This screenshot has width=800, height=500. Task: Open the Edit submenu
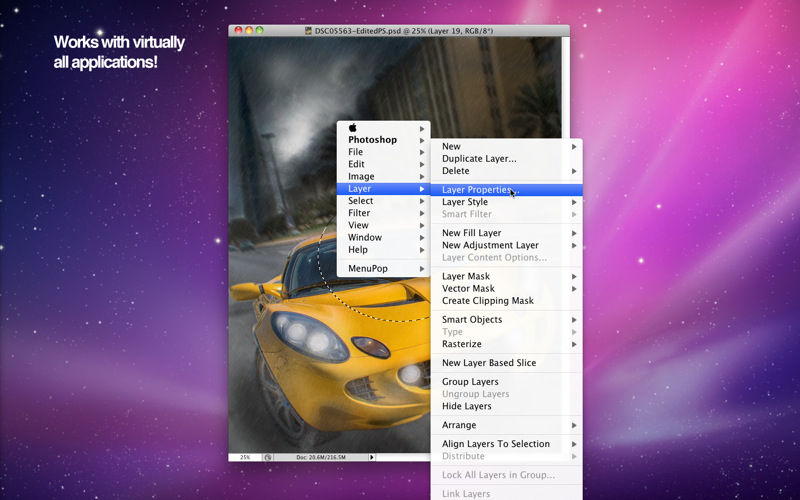[x=383, y=164]
